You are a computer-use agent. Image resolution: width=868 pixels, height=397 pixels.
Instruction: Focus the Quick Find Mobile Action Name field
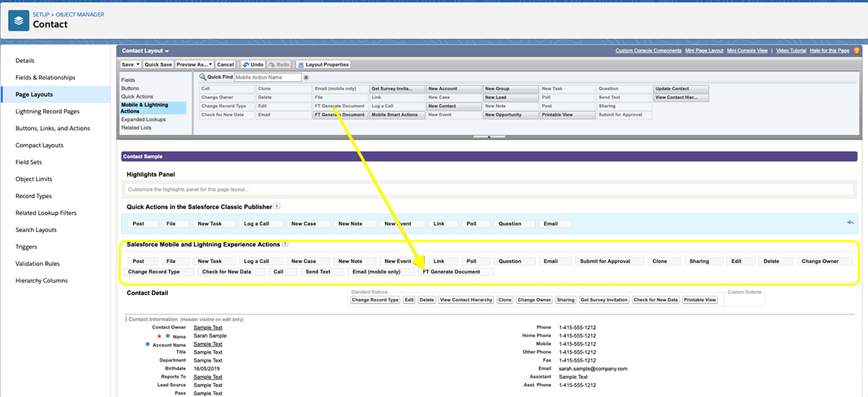pyautogui.click(x=268, y=77)
